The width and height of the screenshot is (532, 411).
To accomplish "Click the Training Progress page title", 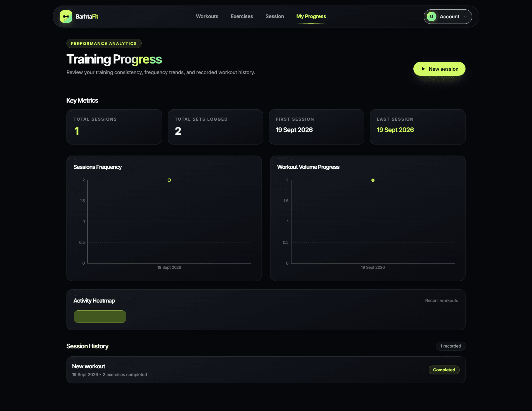I will click(114, 59).
